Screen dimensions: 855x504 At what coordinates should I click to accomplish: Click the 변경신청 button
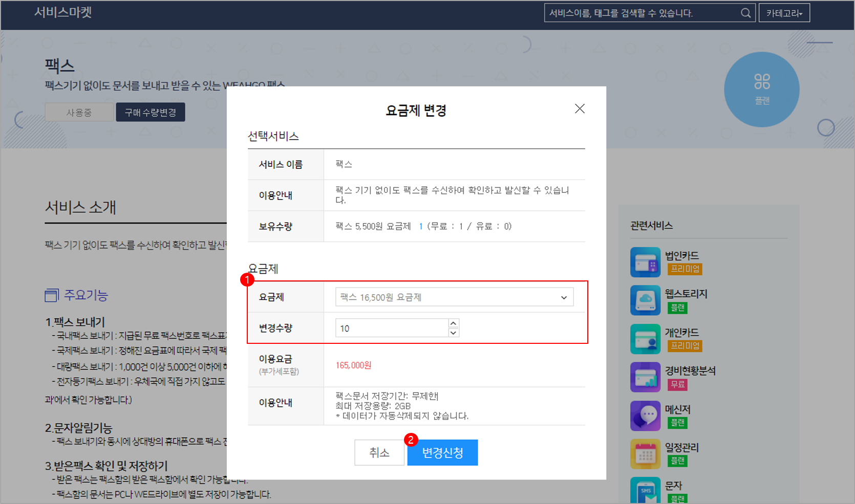(x=442, y=453)
